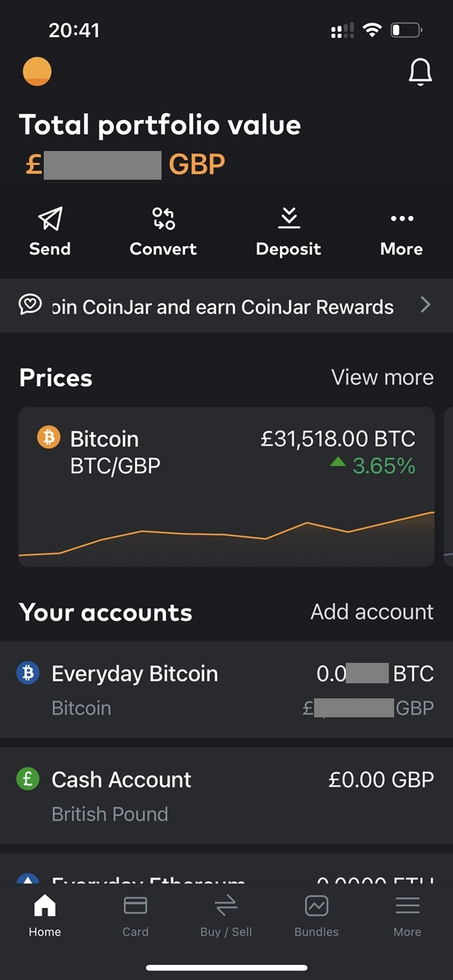The height and width of the screenshot is (980, 453).
Task: Open the Card tab
Action: click(135, 915)
